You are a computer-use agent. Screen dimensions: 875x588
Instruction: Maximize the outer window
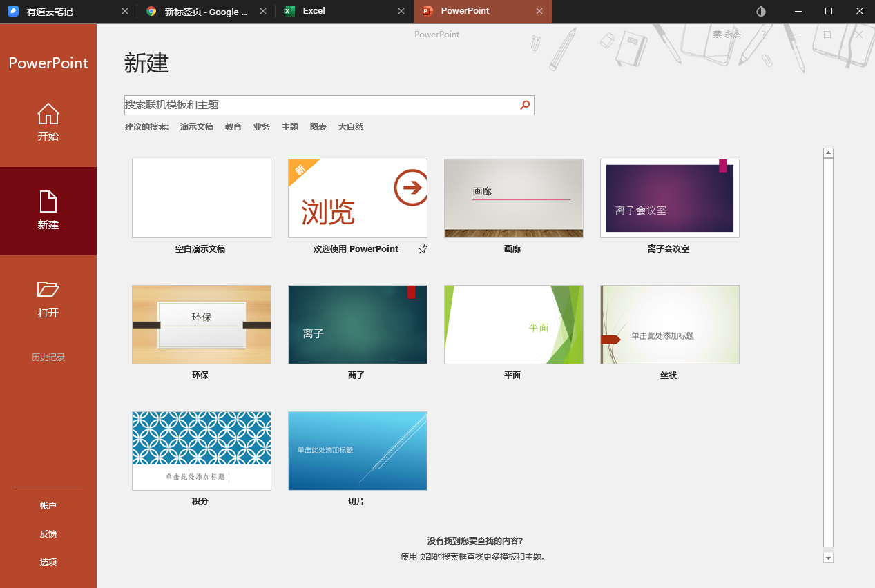tap(829, 11)
